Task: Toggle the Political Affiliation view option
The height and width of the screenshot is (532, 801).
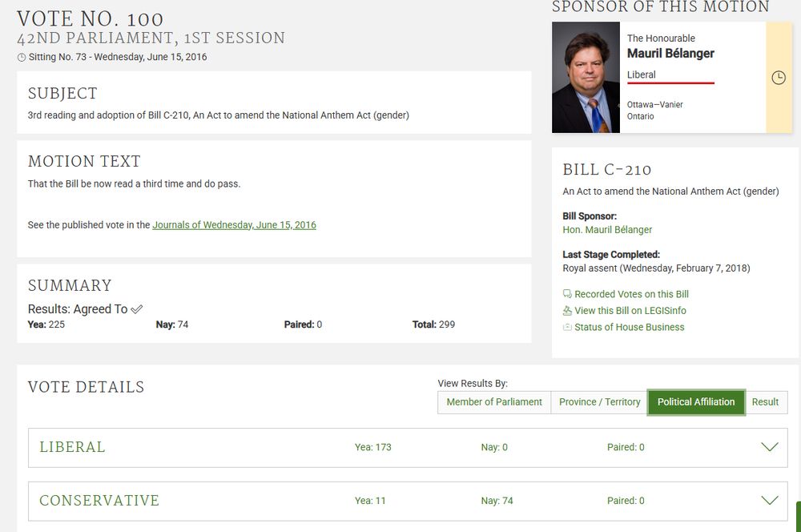Action: [696, 402]
